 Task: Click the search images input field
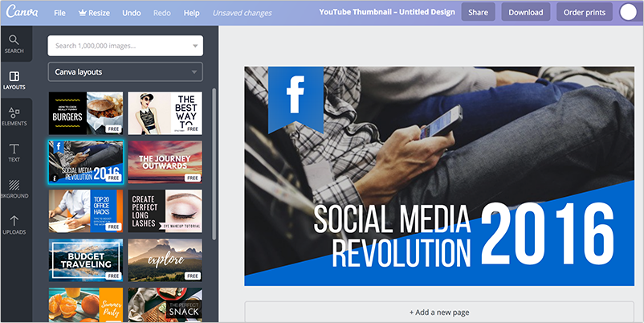click(125, 46)
